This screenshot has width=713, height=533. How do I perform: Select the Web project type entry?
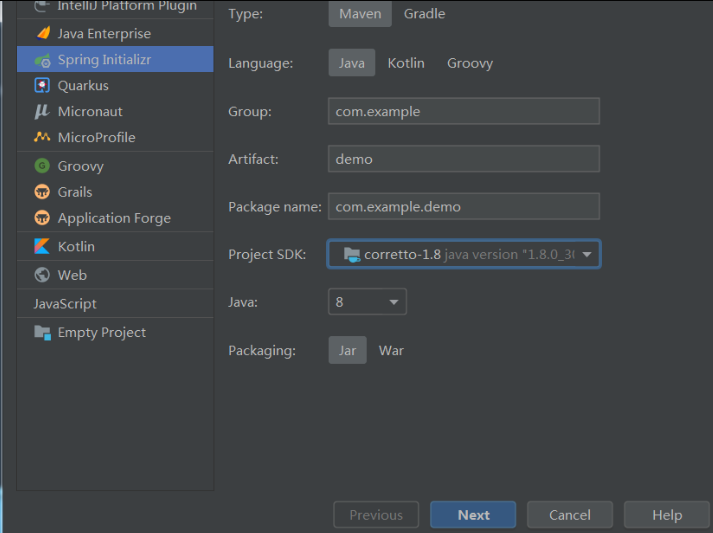pyautogui.click(x=115, y=275)
